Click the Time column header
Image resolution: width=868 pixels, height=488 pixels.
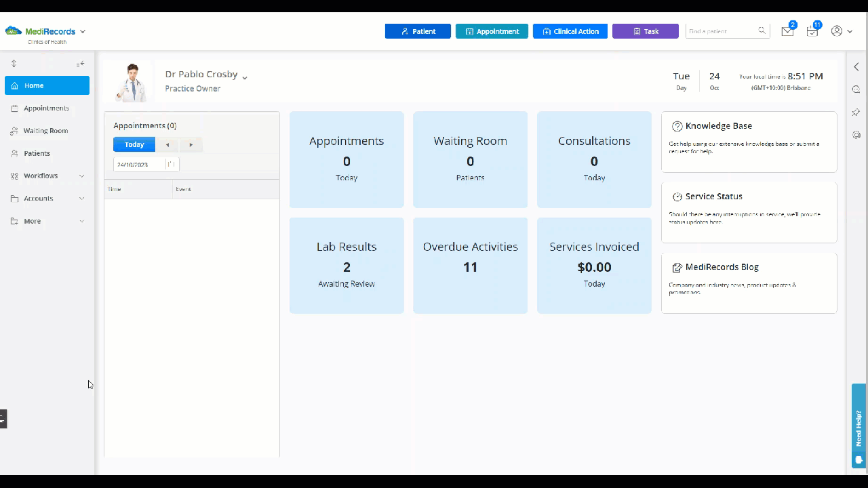[x=138, y=189]
